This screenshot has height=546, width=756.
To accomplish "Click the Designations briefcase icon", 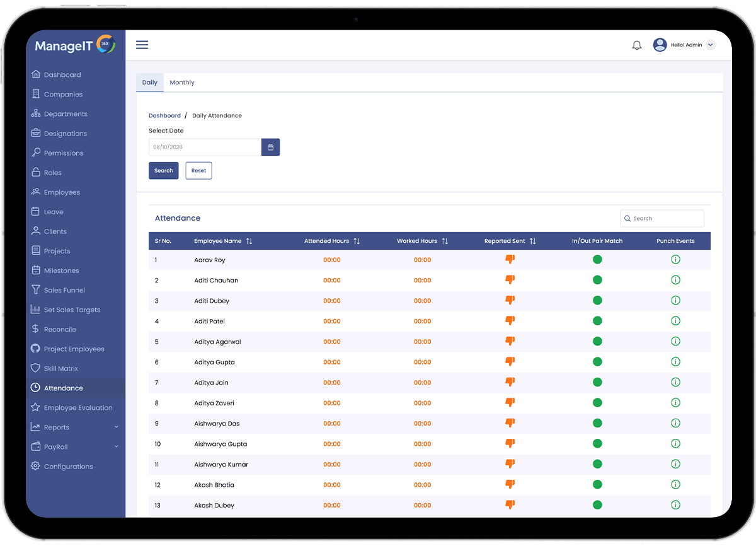I will (x=36, y=133).
